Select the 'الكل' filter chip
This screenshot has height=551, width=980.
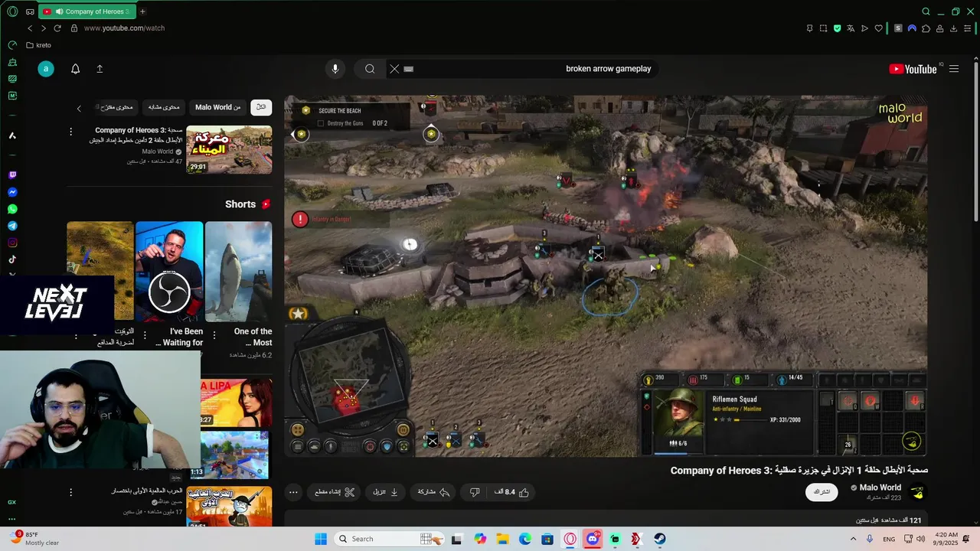click(x=261, y=107)
